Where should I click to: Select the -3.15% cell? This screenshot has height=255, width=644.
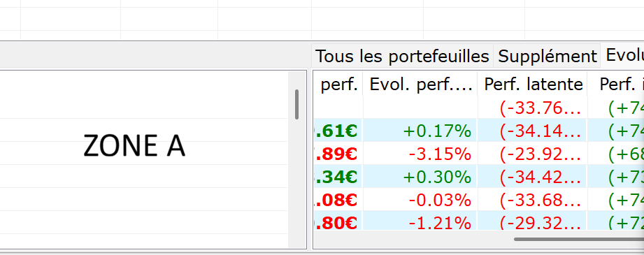coord(420,154)
